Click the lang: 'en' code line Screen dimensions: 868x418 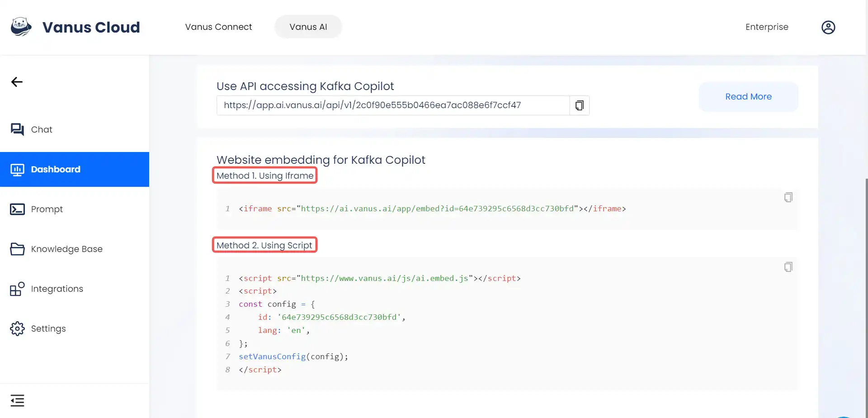[x=283, y=330]
